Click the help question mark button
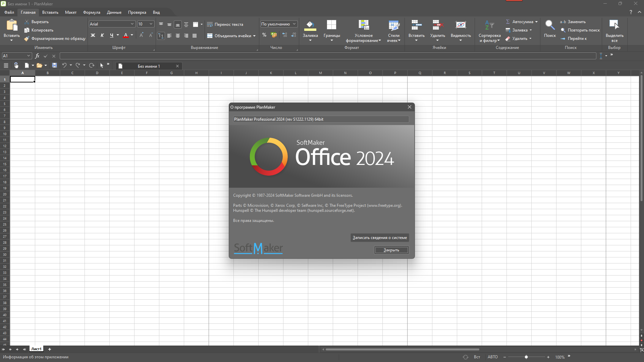The width and height of the screenshot is (644, 362). click(x=631, y=12)
